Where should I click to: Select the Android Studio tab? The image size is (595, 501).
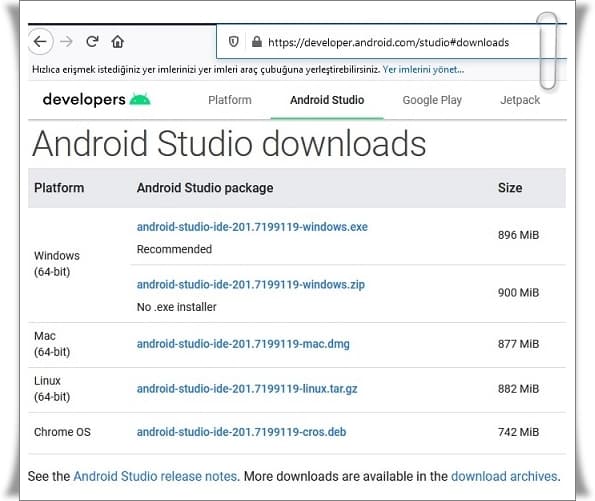coord(327,100)
